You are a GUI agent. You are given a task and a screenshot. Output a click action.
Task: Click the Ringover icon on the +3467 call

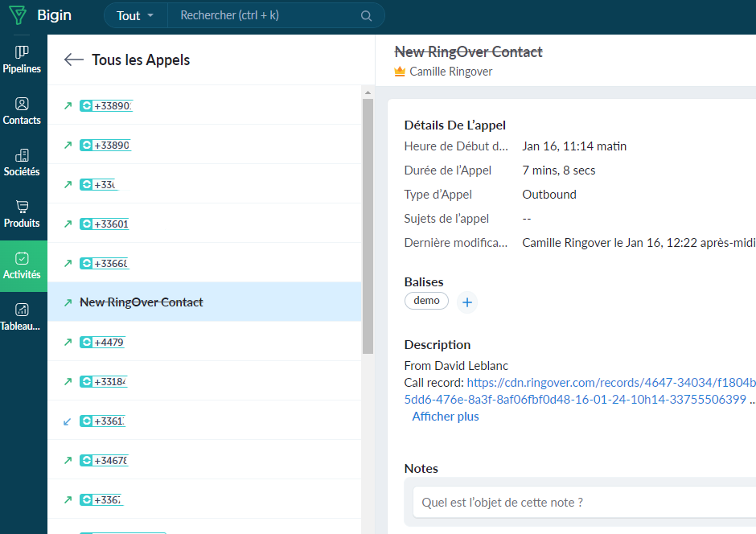[x=86, y=460]
